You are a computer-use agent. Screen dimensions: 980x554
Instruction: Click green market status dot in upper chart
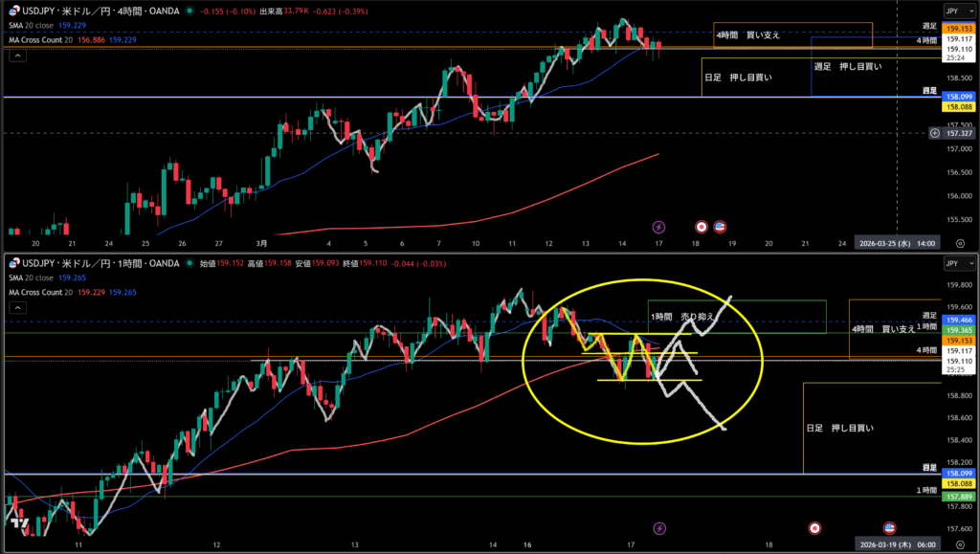click(x=191, y=11)
